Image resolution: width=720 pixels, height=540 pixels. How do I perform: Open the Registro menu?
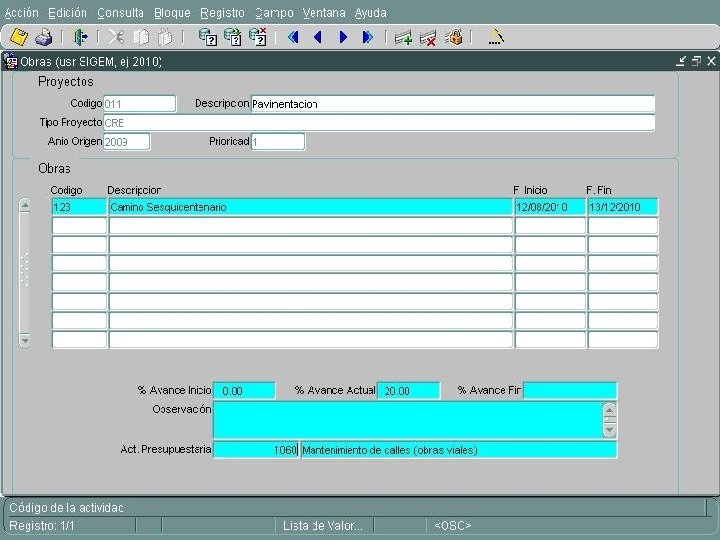(x=222, y=13)
